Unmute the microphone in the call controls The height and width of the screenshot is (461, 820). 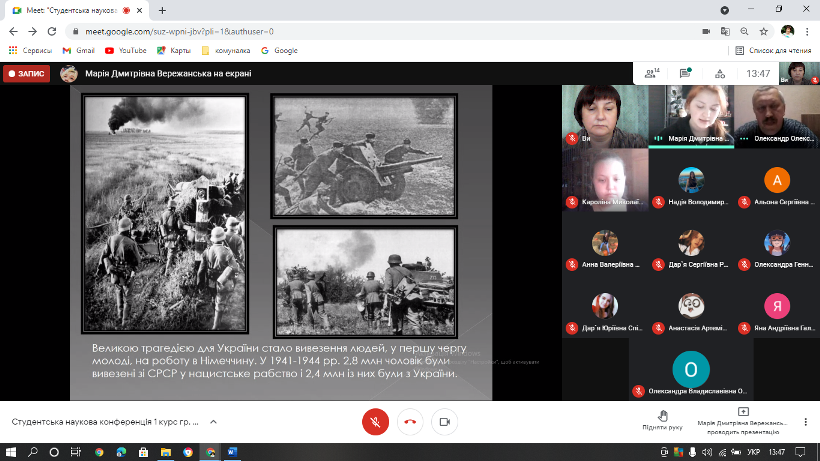[x=375, y=422]
